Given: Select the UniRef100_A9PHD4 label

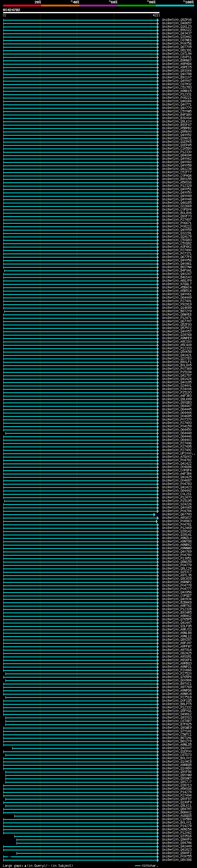Looking at the screenshot, I should pos(176,64).
